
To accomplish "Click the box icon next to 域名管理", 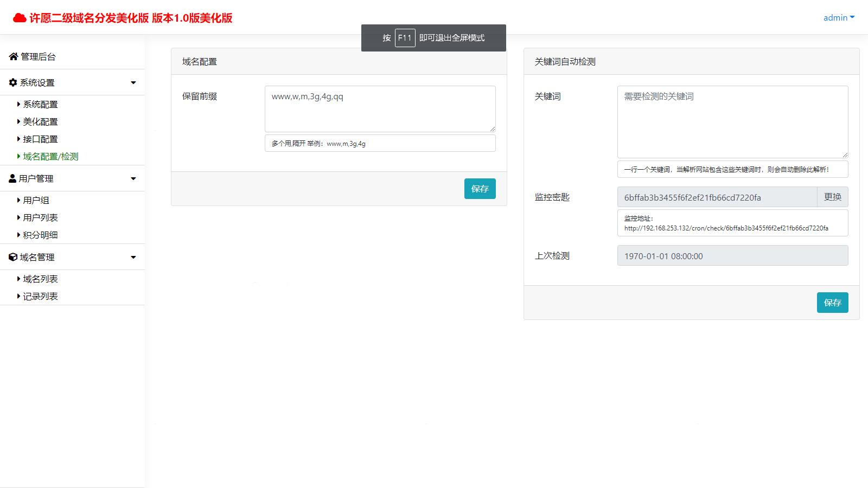I will click(x=12, y=257).
